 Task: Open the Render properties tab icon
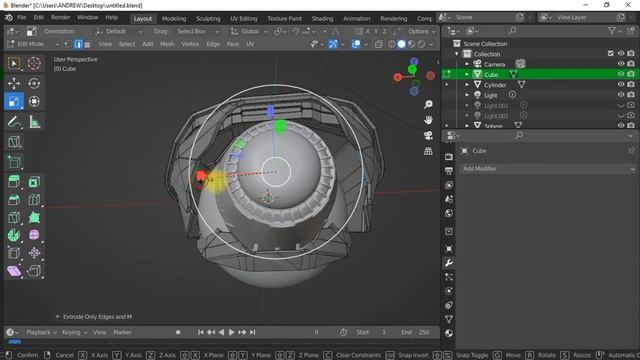(x=449, y=157)
